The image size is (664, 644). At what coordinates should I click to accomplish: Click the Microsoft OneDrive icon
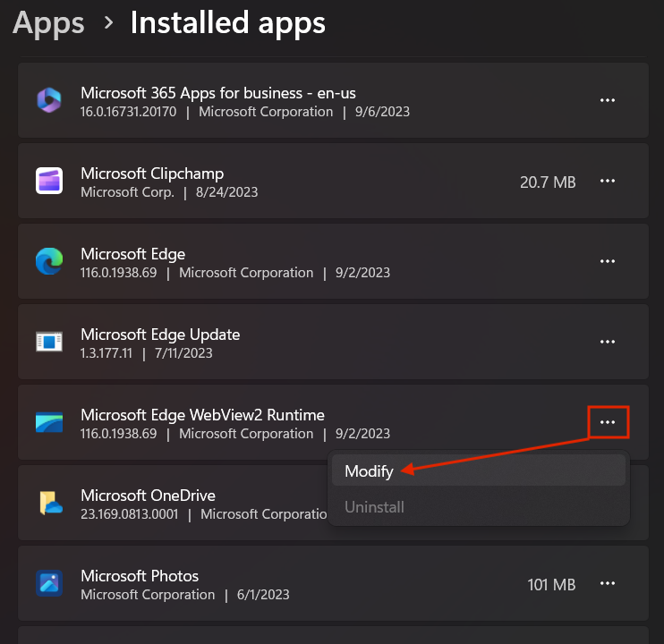click(x=51, y=503)
